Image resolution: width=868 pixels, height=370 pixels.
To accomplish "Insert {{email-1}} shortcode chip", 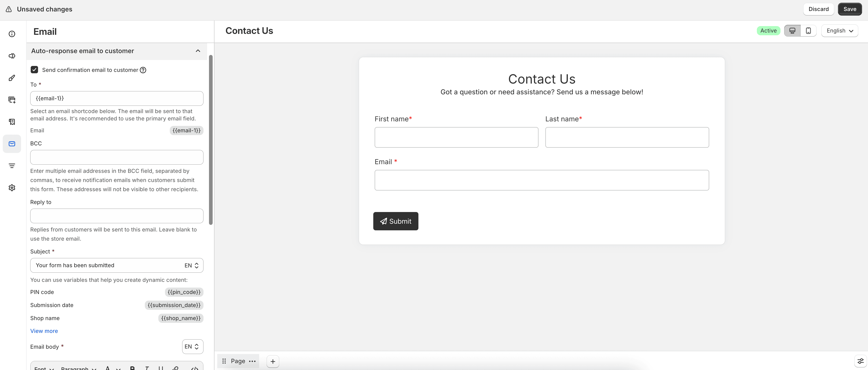I will tap(186, 130).
